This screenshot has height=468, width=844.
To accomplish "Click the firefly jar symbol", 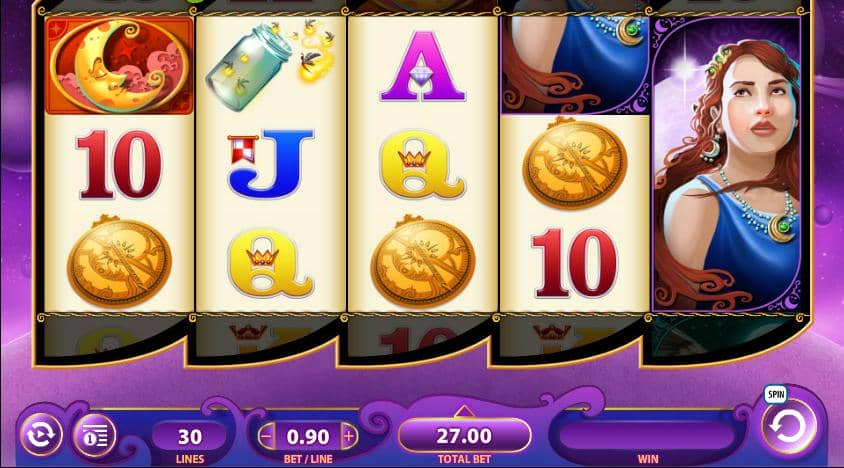I will 271,64.
